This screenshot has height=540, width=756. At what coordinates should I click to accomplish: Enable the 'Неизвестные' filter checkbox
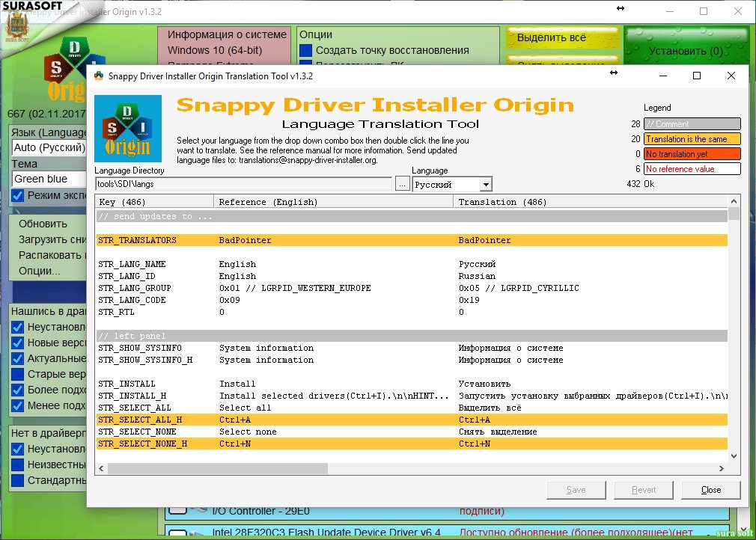(18, 465)
